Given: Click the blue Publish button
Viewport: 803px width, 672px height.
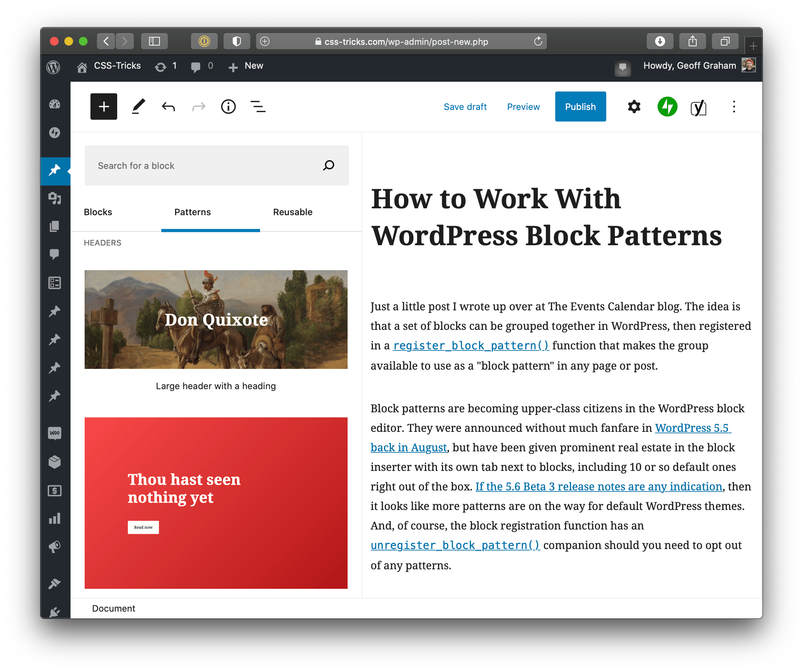Looking at the screenshot, I should click(x=581, y=107).
